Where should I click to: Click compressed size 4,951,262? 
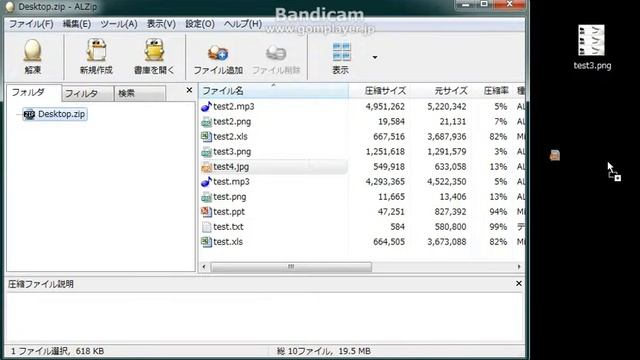(x=385, y=107)
